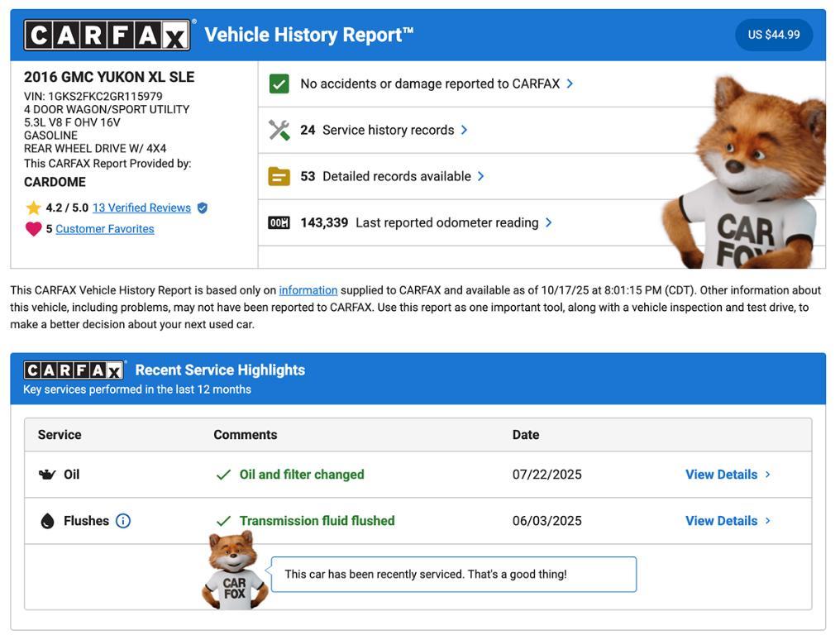The image size is (840, 635).
Task: Click the green no-accidents checkmark icon
Action: (279, 84)
